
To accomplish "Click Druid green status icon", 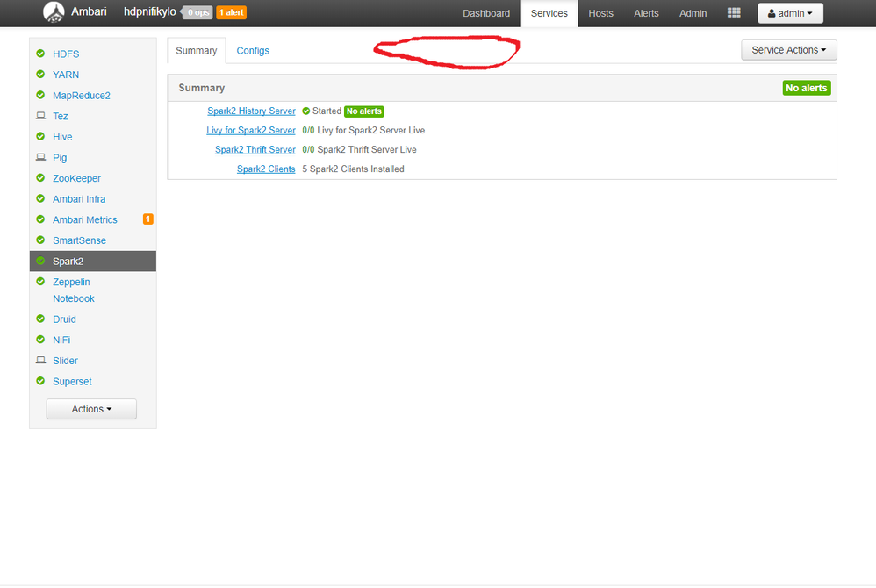I will [40, 319].
